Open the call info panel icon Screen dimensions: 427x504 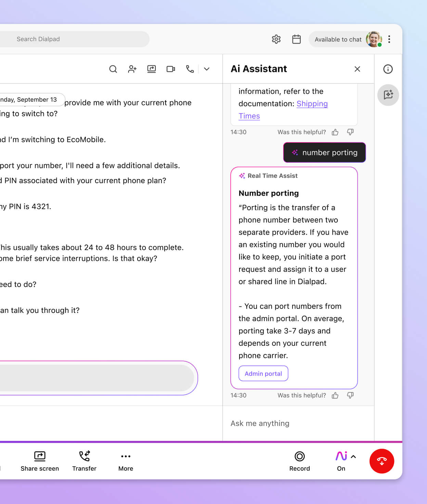click(388, 69)
